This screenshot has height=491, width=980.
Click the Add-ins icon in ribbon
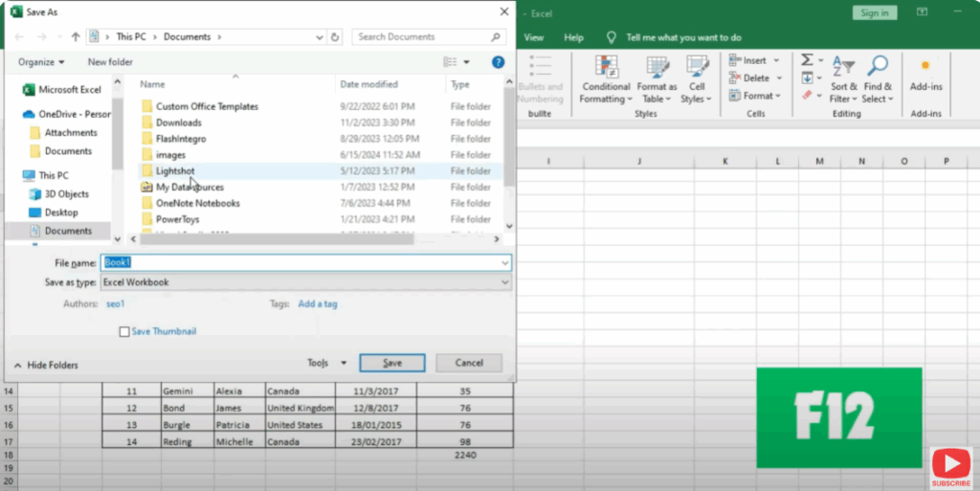[x=925, y=67]
